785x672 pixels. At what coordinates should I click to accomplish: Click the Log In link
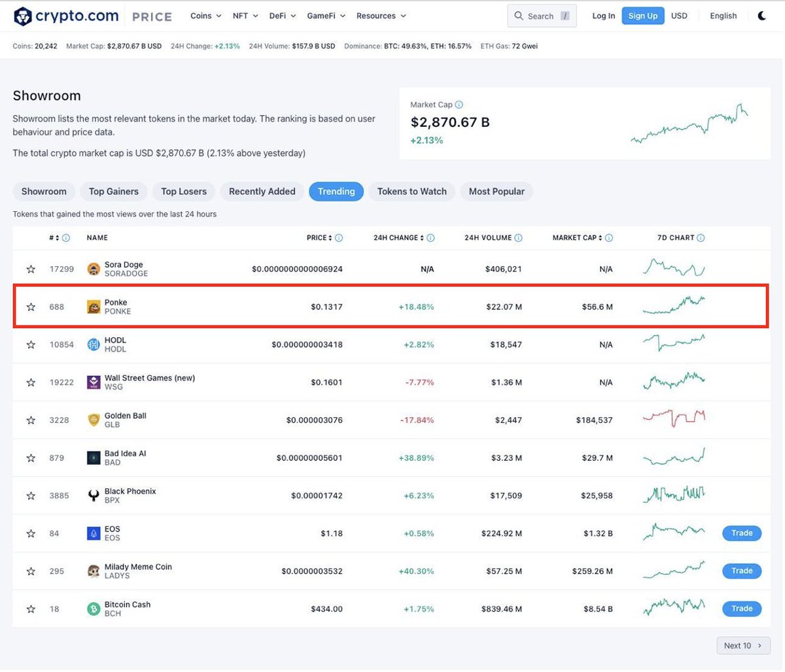[x=604, y=16]
